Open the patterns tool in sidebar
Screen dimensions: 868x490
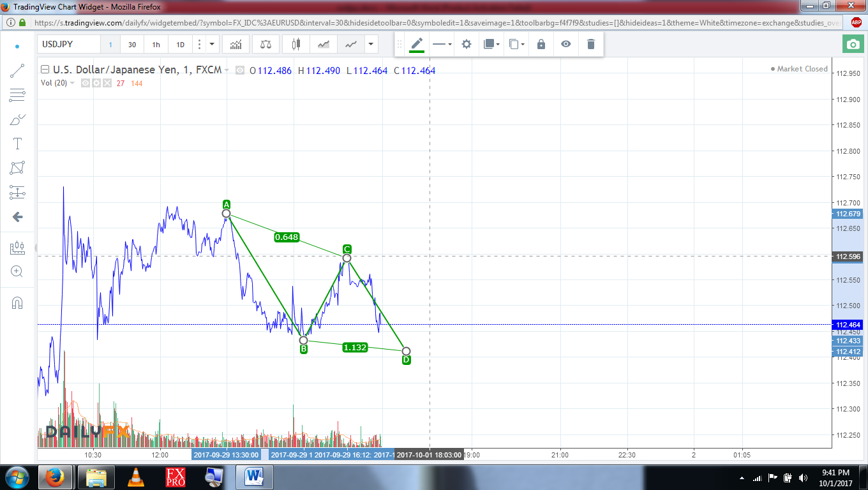(x=17, y=168)
